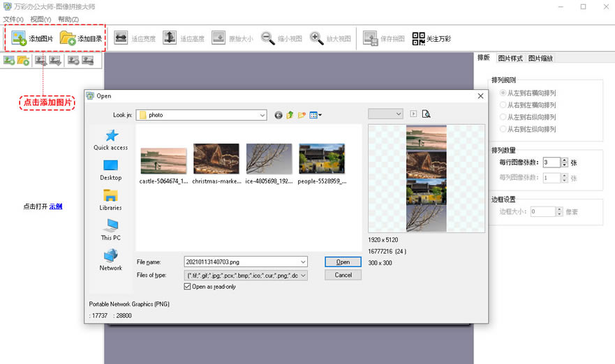This screenshot has height=364, width=615.
Task: Go up one folder level in dialog
Action: 290,115
